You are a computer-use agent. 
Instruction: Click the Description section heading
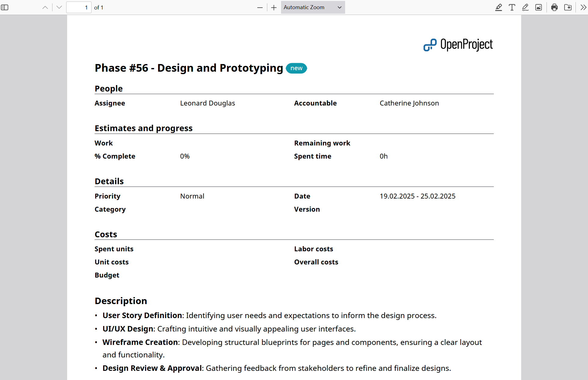(121, 301)
